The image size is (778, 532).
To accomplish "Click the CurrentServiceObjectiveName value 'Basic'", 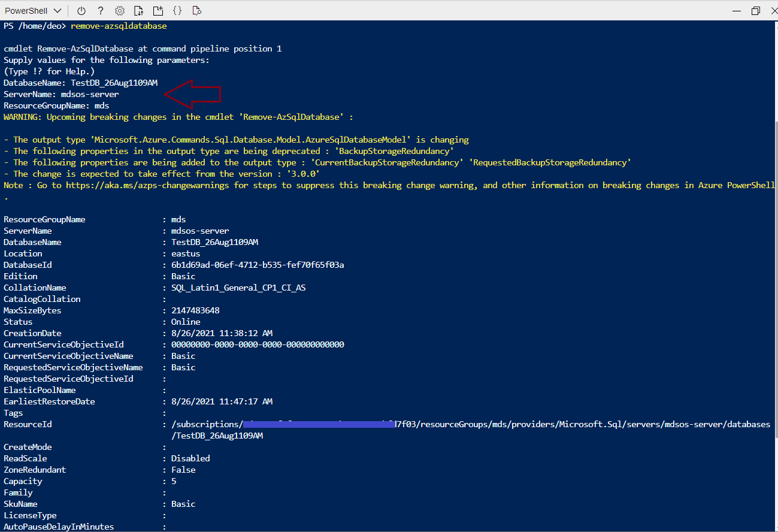I will pos(183,356).
